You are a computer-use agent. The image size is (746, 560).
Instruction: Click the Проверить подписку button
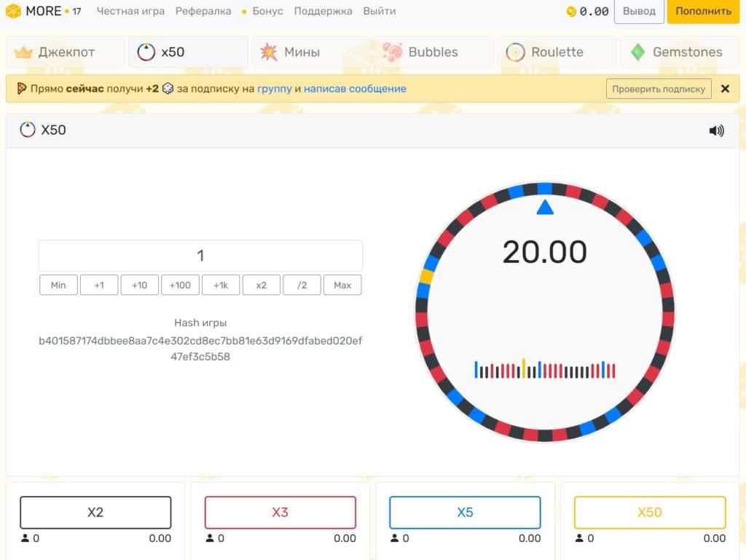tap(659, 89)
